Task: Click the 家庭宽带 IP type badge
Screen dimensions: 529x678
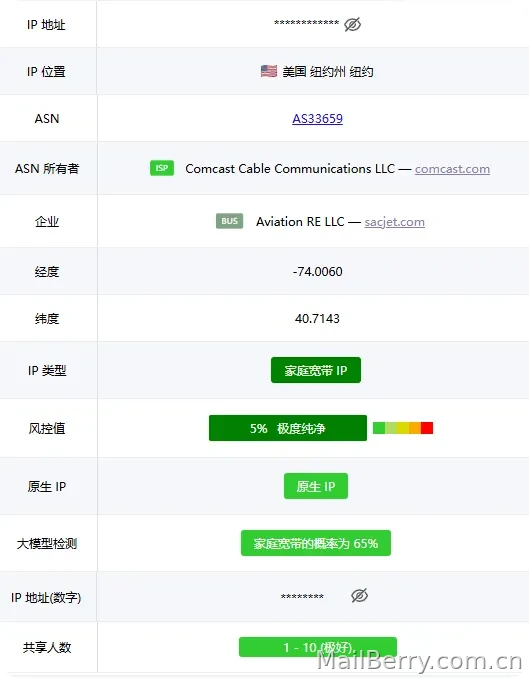Action: point(316,370)
